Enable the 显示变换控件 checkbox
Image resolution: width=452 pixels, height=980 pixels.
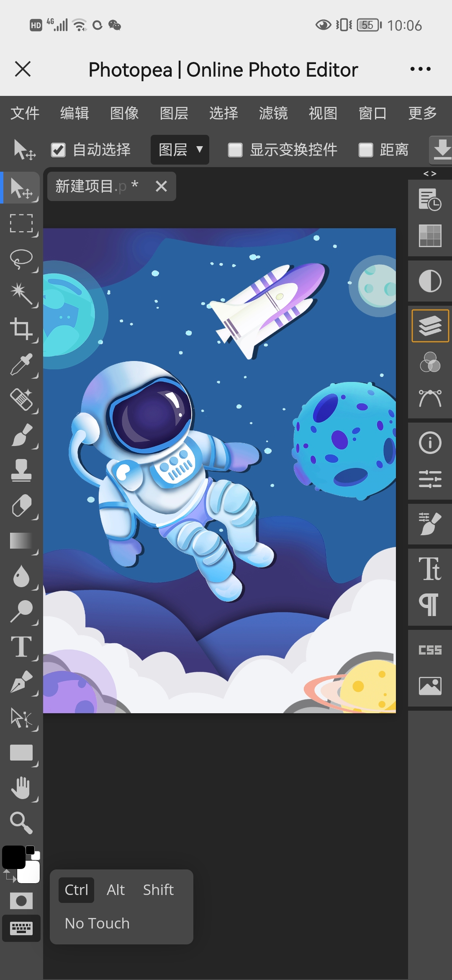point(235,150)
